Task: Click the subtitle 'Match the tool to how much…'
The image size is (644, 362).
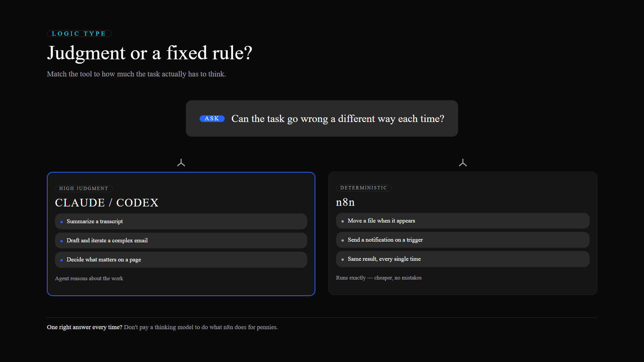Action: tap(137, 74)
